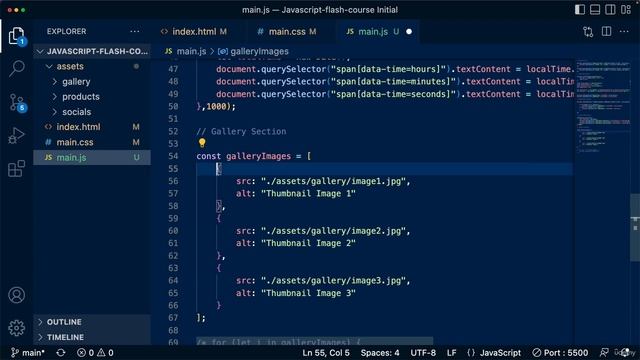Click Port : 5500 Live Server status
The image size is (640, 360).
pyautogui.click(x=560, y=353)
